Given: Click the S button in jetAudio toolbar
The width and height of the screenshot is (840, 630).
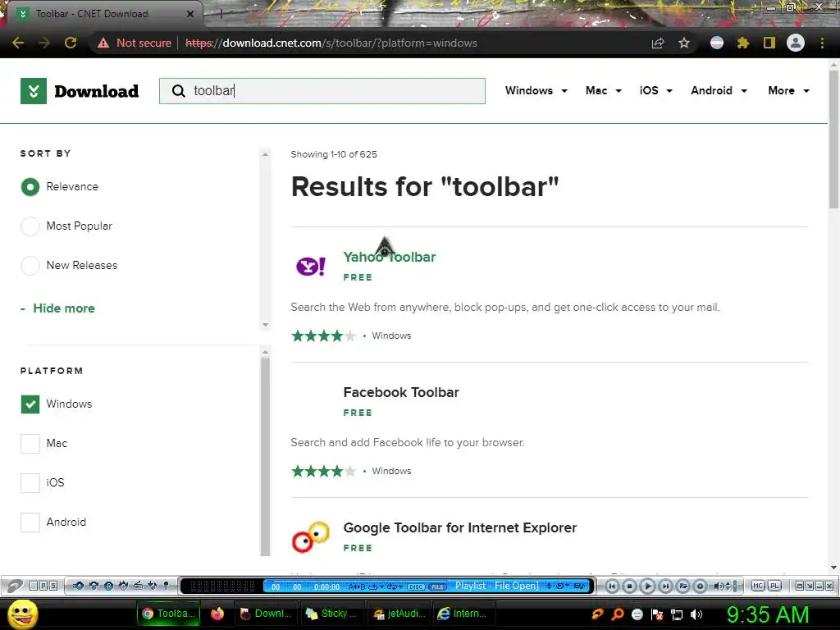Looking at the screenshot, I should click(53, 586).
